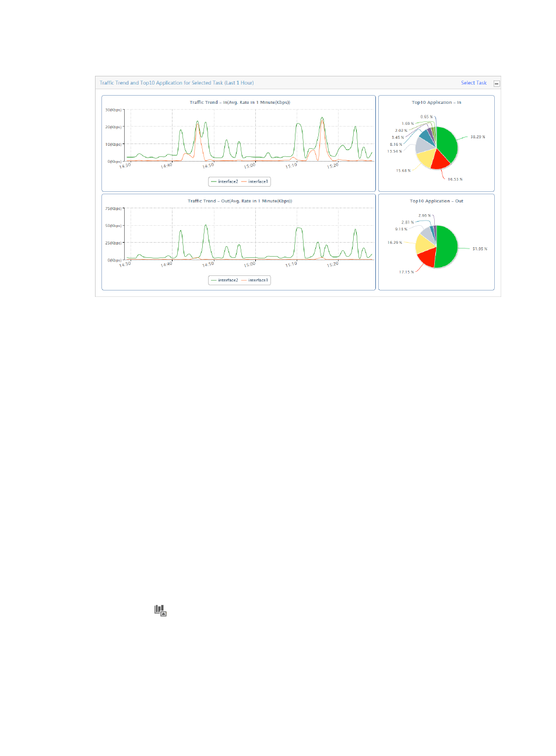Click the '1.69 %' pie label
Viewport: 556px width, 756px height.
click(407, 123)
